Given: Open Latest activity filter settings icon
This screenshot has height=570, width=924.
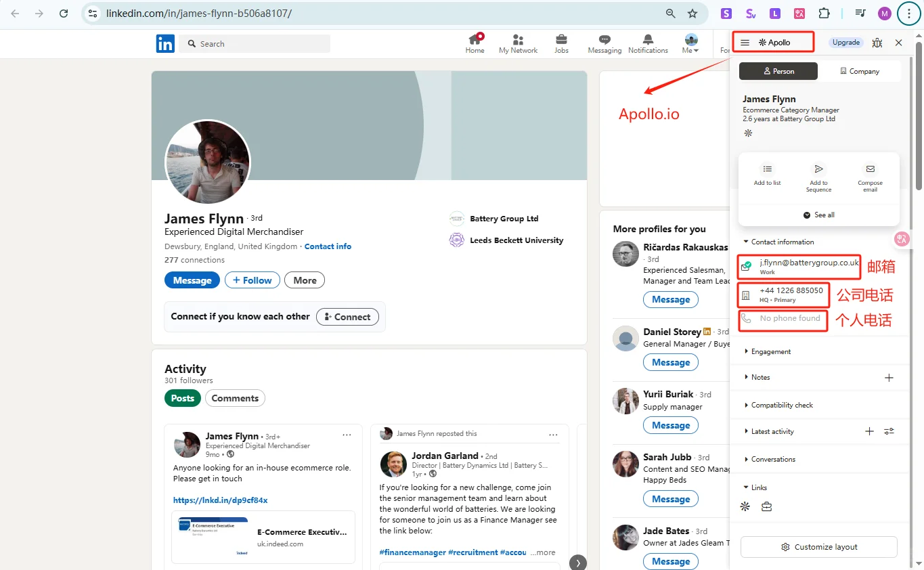Looking at the screenshot, I should (x=889, y=431).
